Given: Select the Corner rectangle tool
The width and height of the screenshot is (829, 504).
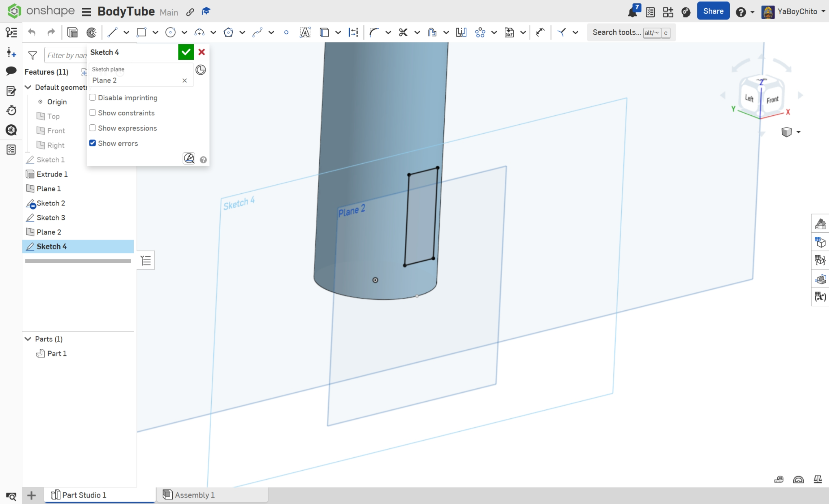Looking at the screenshot, I should pyautogui.click(x=141, y=32).
